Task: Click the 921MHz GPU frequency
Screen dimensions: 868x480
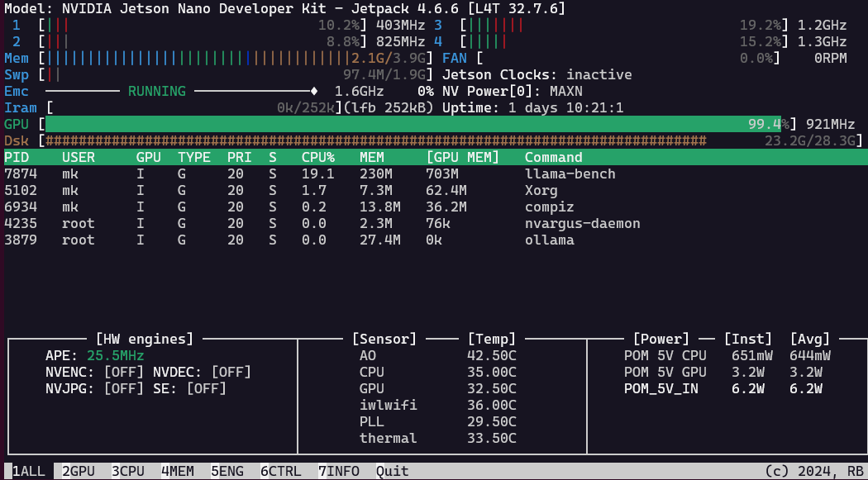Action: (x=830, y=124)
